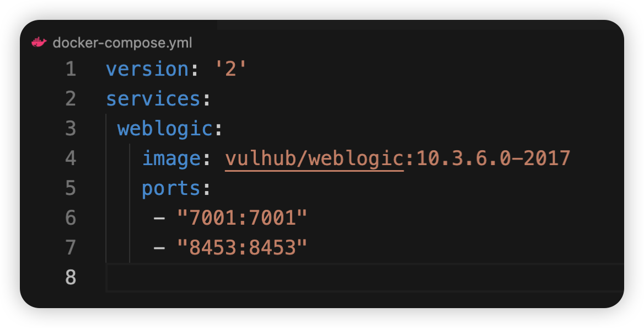The height and width of the screenshot is (328, 644).
Task: Place cursor on the version key
Action: [147, 68]
